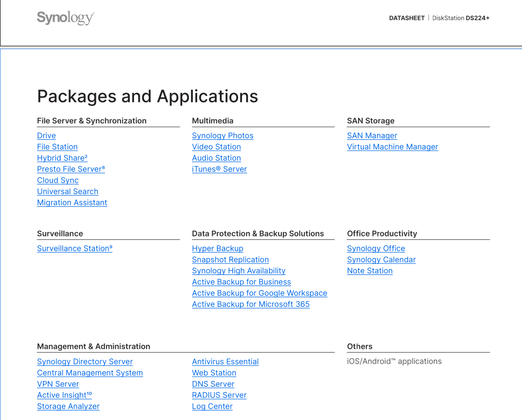The height and width of the screenshot is (420, 522).
Task: Follow the Log Center link
Action: point(212,407)
